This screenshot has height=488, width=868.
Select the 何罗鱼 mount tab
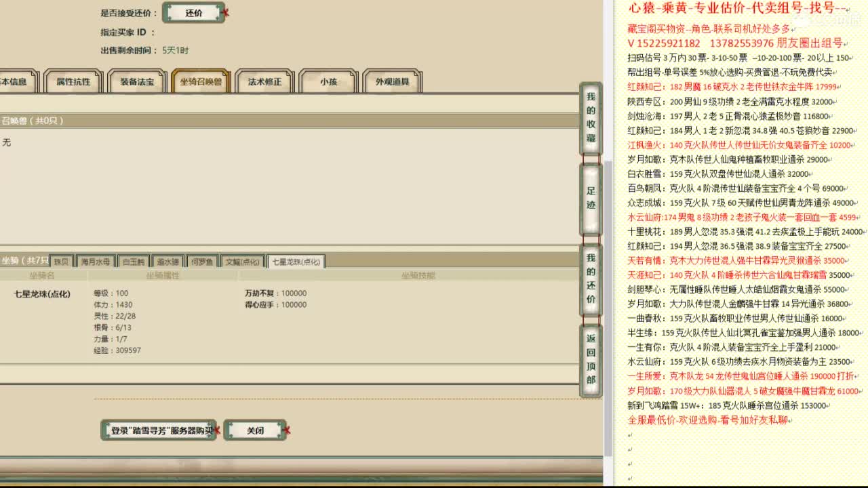click(202, 262)
